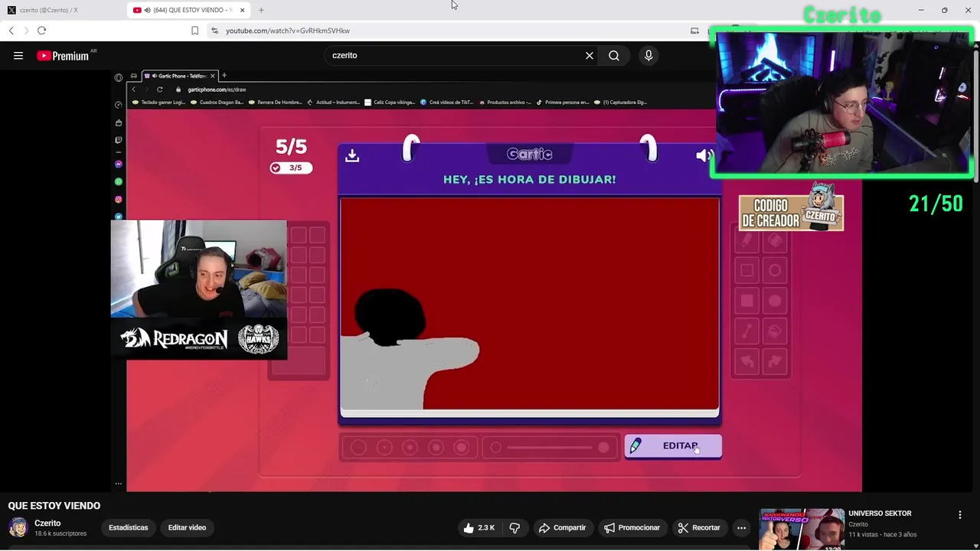Select the middle brush size circle
The height and width of the screenshot is (551, 980).
410,448
